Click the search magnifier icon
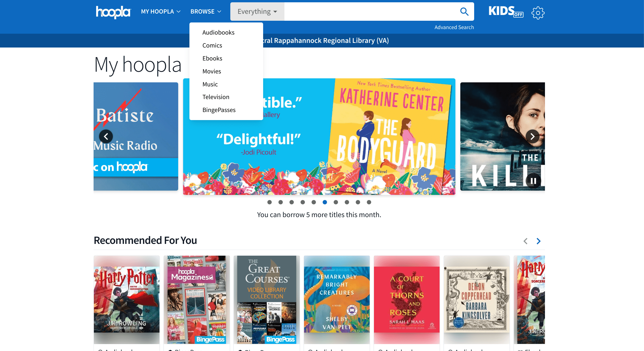This screenshot has width=644, height=351. [x=464, y=12]
